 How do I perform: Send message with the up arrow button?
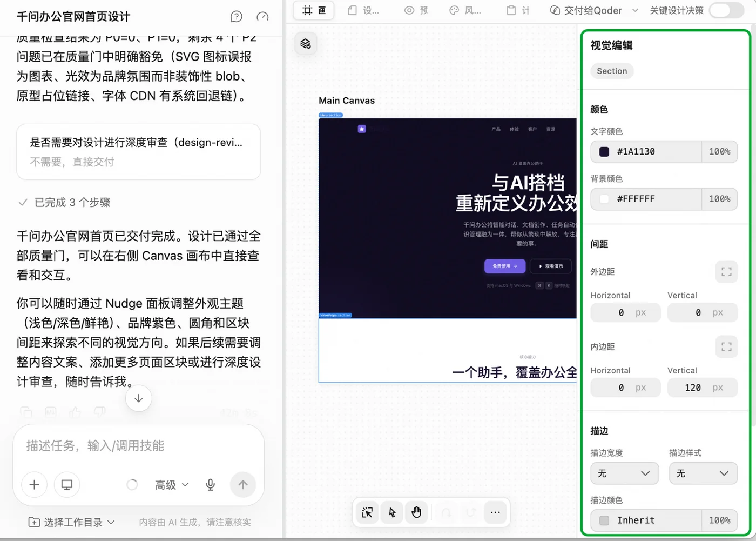(x=243, y=485)
